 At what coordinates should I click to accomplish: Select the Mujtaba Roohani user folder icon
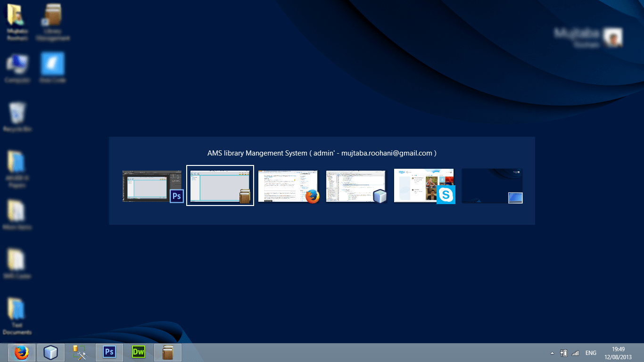tap(17, 22)
